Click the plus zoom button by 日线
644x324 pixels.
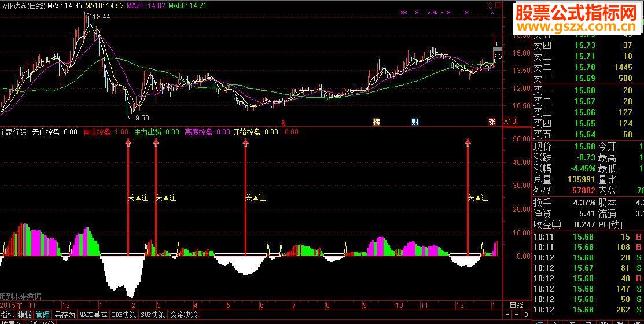click(507, 315)
